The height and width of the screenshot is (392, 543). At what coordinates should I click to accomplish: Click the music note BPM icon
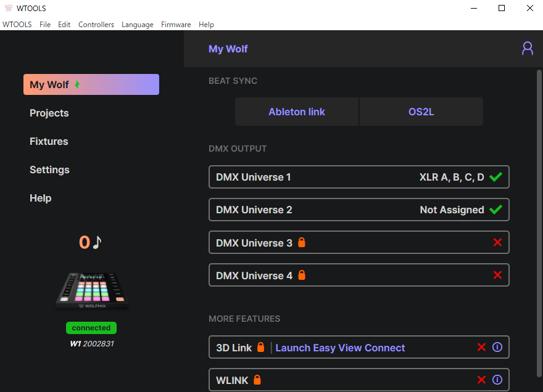point(97,242)
